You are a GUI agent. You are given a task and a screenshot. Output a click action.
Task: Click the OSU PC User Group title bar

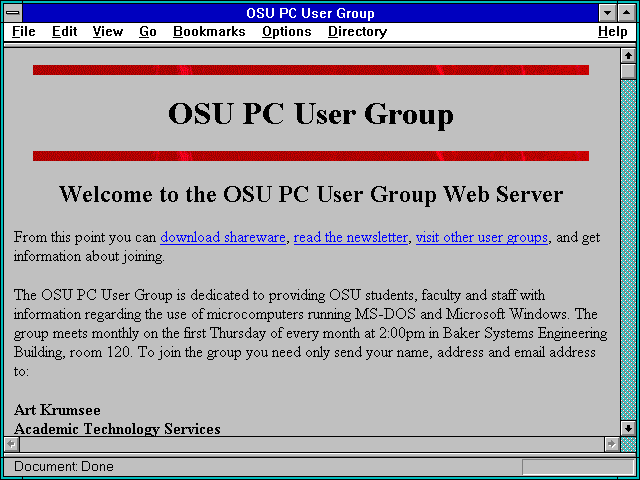click(311, 13)
